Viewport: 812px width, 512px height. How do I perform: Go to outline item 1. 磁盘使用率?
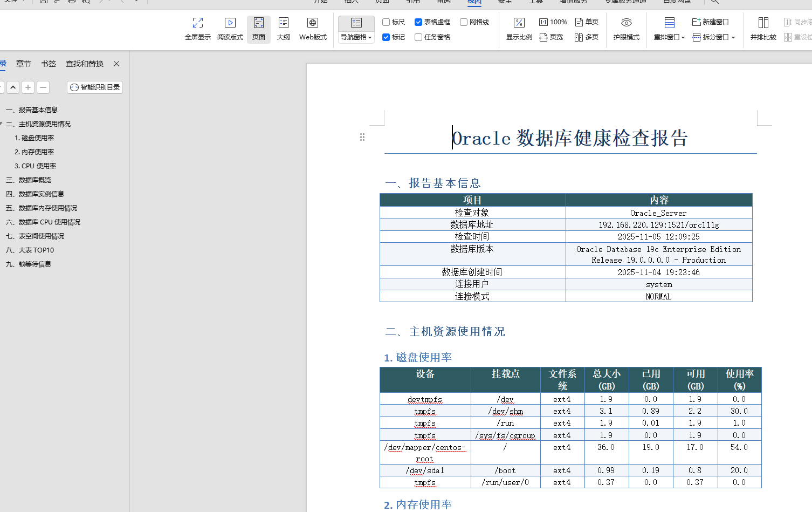[35, 138]
